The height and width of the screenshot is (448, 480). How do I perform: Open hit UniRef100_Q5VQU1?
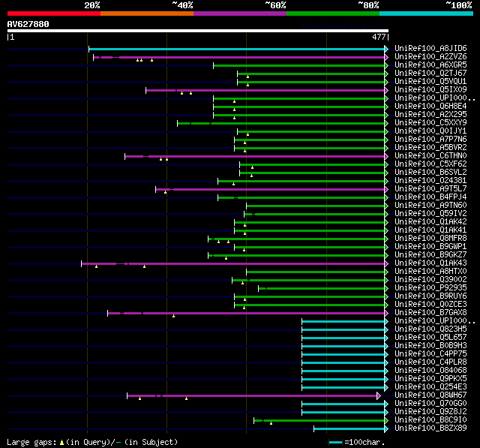point(430,82)
